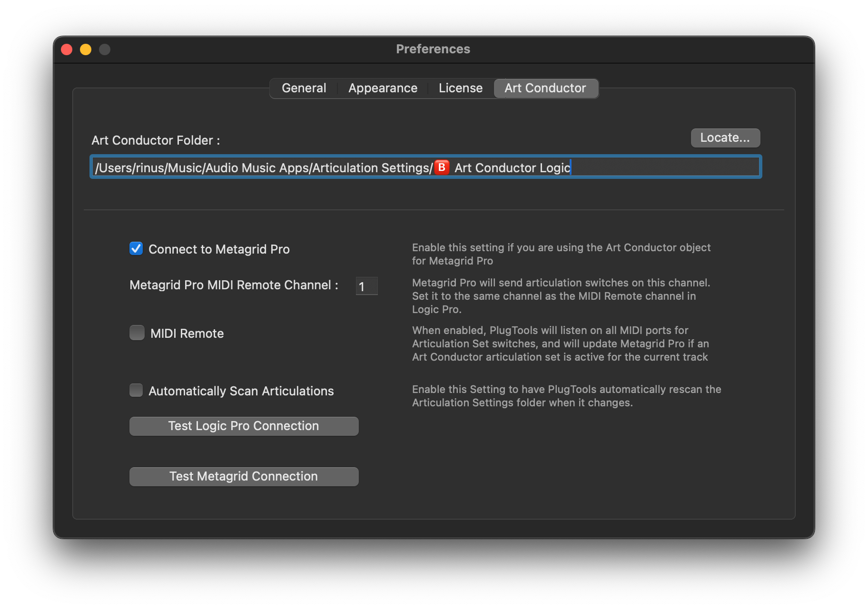Click the 'Metagrid Pro MIDI Remote Channel' label
Screen dimensions: 868x609
[234, 285]
